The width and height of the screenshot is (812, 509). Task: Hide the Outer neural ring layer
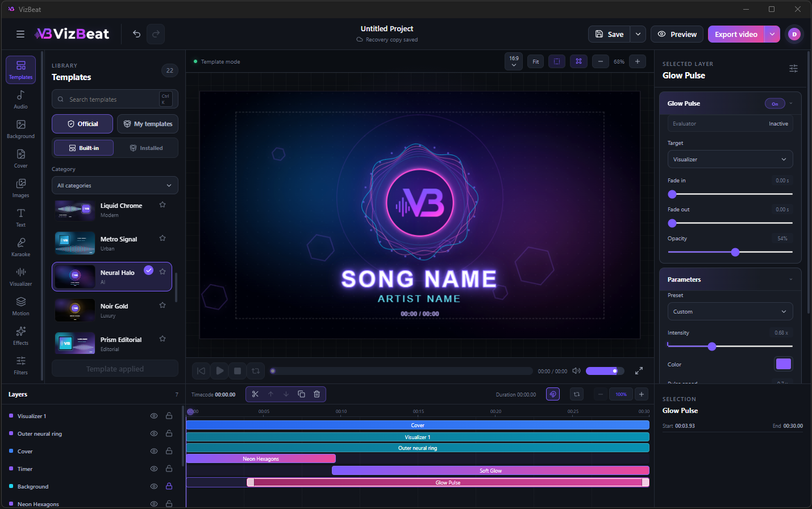154,433
